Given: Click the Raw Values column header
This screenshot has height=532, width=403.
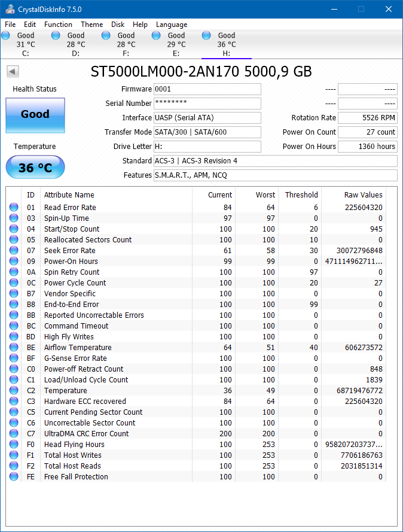Looking at the screenshot, I should point(353,194).
